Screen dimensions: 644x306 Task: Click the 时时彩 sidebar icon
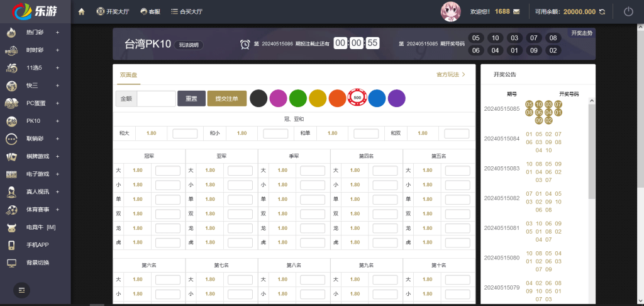(11, 50)
